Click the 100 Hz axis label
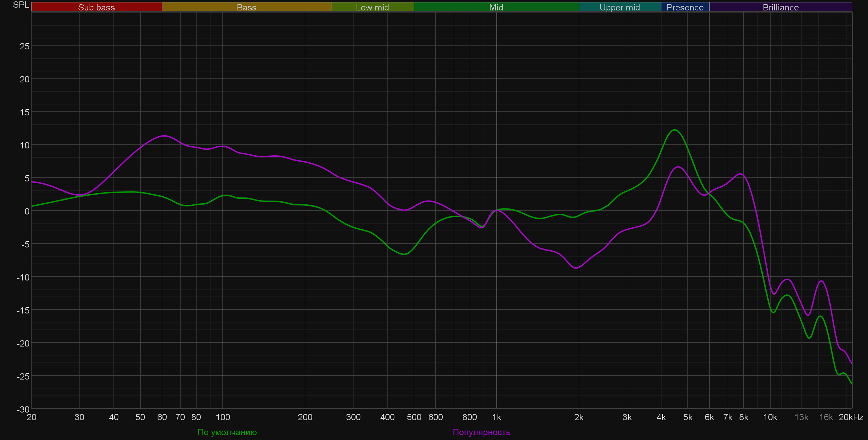This screenshot has width=868, height=440. [x=223, y=417]
